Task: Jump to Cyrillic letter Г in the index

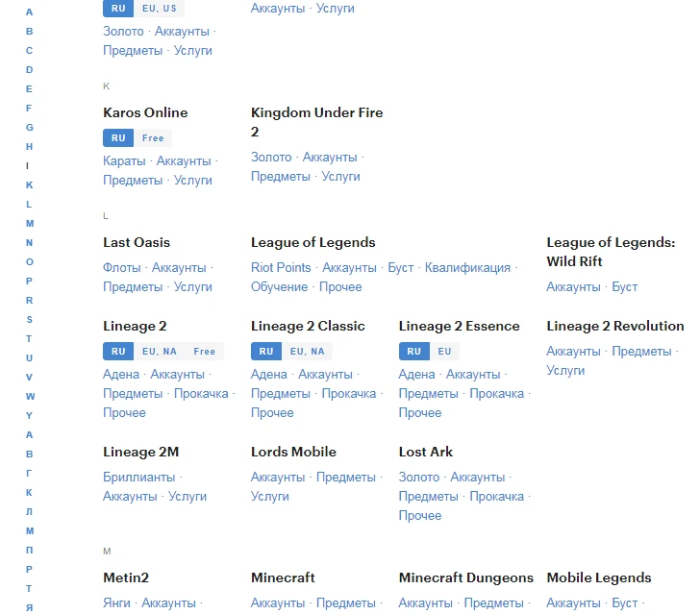Action: click(x=29, y=473)
